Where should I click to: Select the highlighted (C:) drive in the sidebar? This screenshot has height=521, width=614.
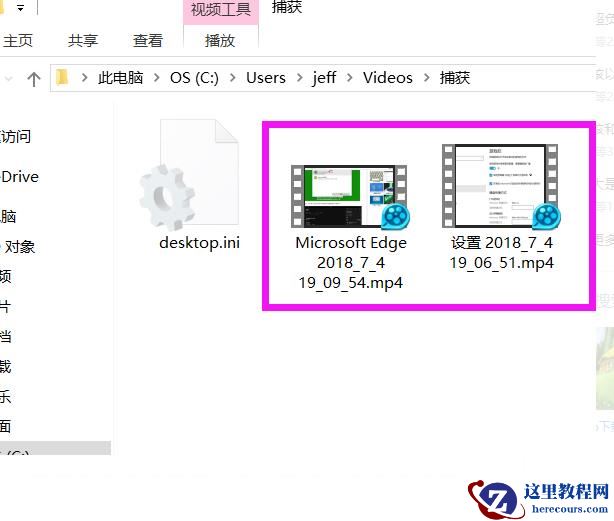pos(55,449)
